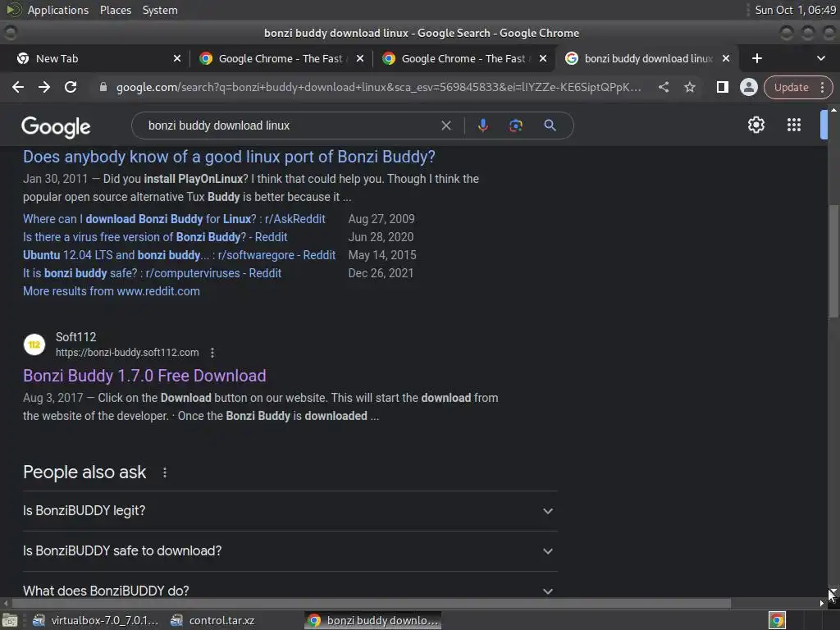
Task: Click More results from www.reddit.com
Action: point(112,291)
